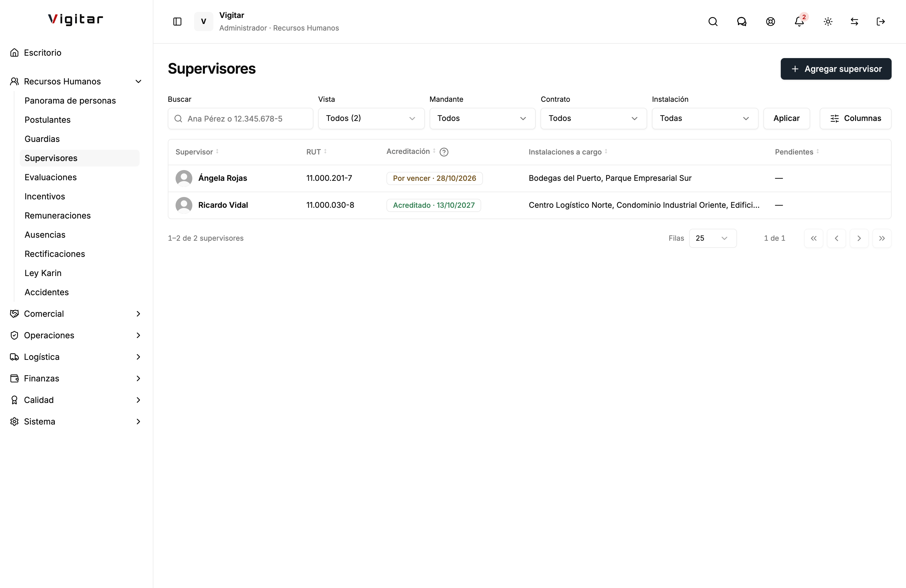Image resolution: width=906 pixels, height=588 pixels.
Task: Go to the last page
Action: click(x=882, y=238)
